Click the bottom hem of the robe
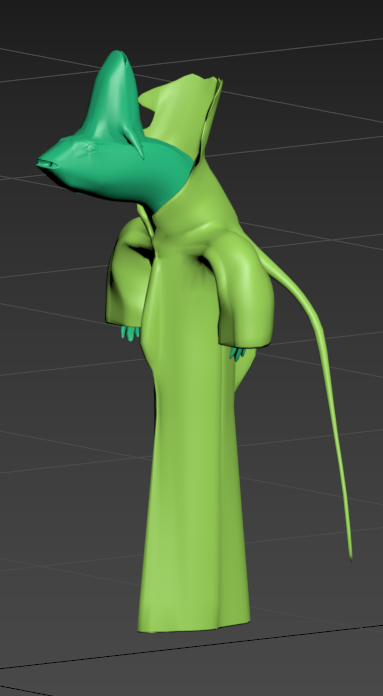 pyautogui.click(x=194, y=621)
